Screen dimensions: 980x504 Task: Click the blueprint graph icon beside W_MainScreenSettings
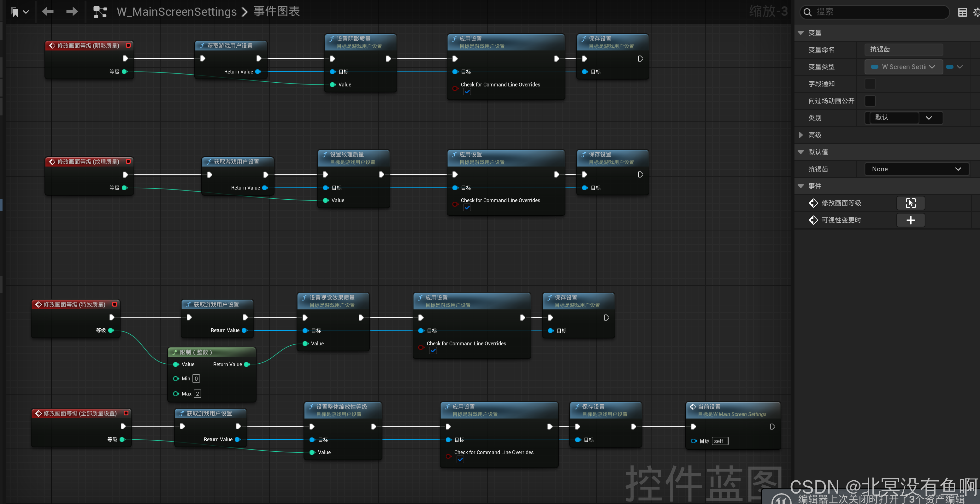click(x=100, y=12)
